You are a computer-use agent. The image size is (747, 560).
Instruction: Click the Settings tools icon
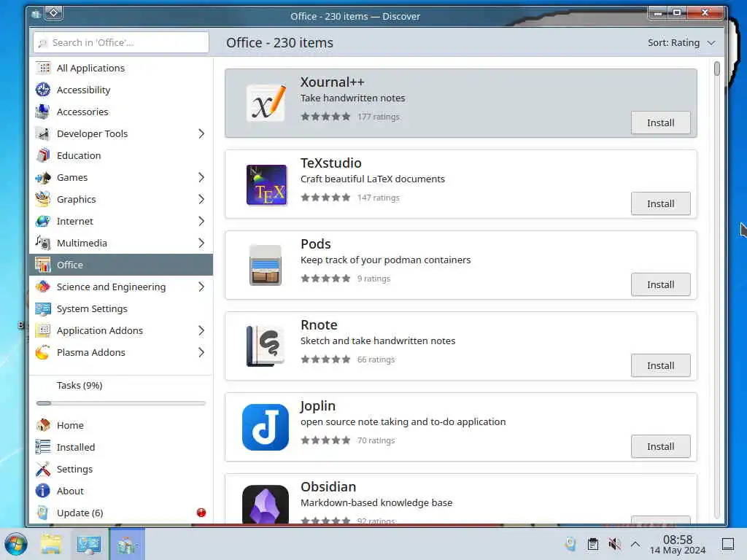tap(43, 469)
